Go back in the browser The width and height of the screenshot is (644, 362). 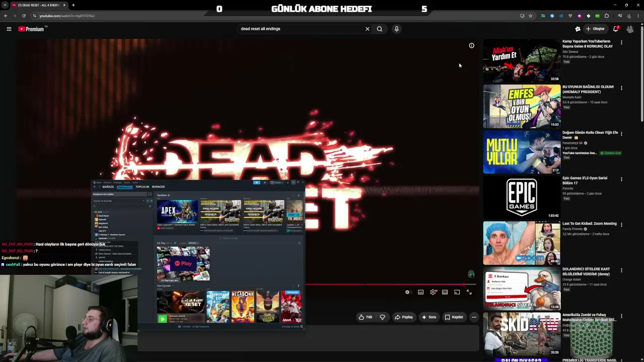(x=6, y=16)
